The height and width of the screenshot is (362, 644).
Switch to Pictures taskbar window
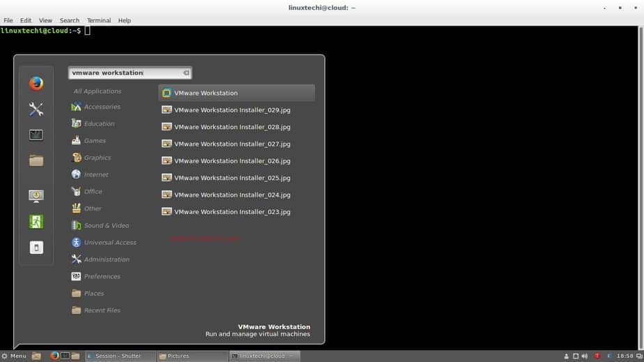192,356
